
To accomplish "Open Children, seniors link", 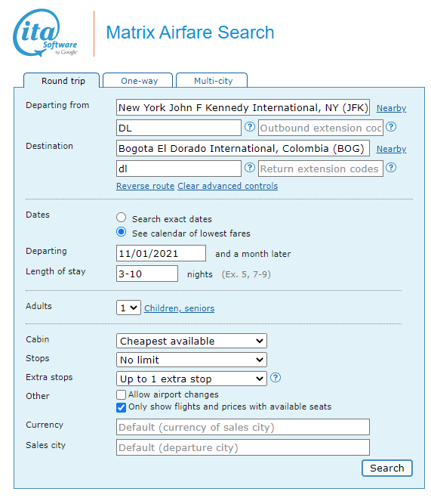I will point(179,308).
